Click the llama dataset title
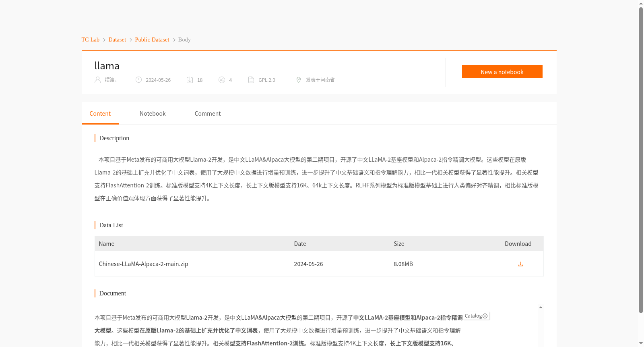Image resolution: width=644 pixels, height=347 pixels. coord(107,66)
